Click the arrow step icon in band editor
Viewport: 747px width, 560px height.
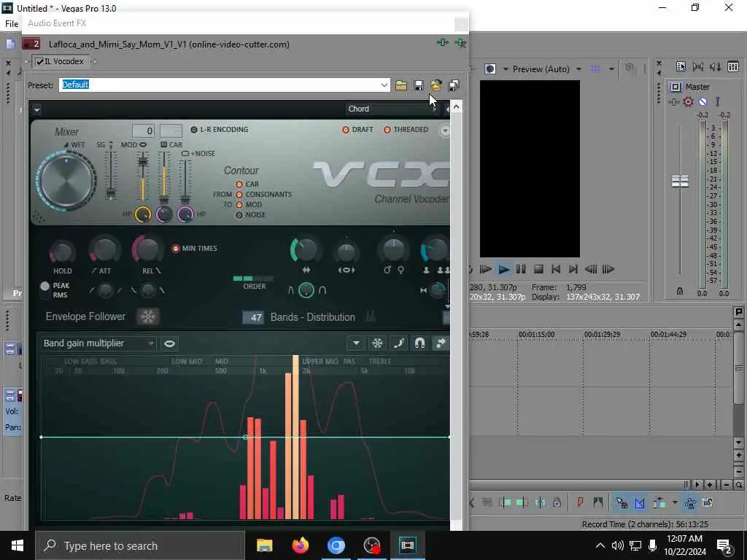coord(441,343)
